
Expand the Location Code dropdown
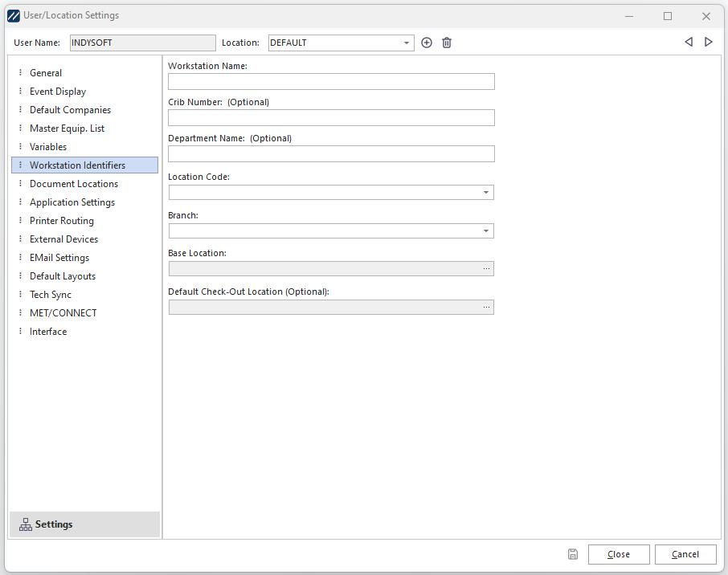click(x=486, y=192)
